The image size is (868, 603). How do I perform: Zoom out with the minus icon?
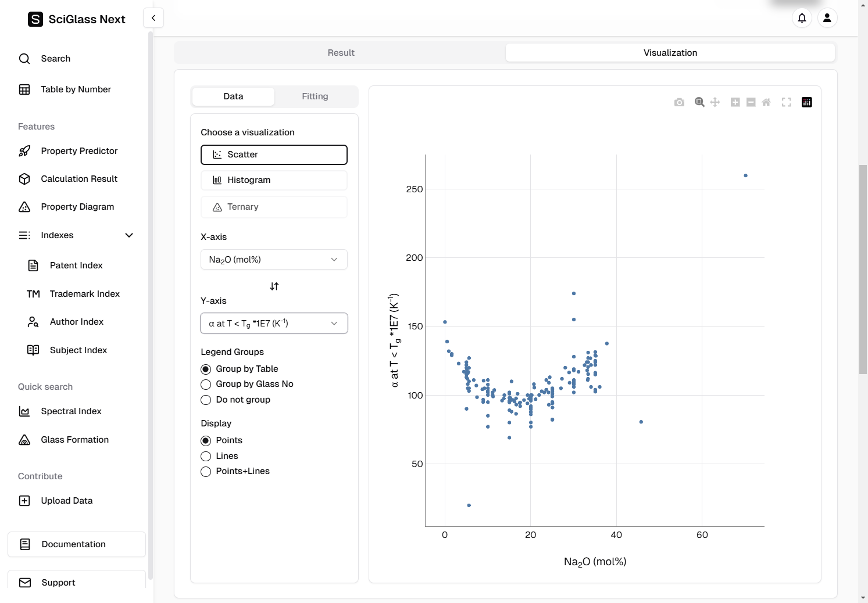coord(751,102)
